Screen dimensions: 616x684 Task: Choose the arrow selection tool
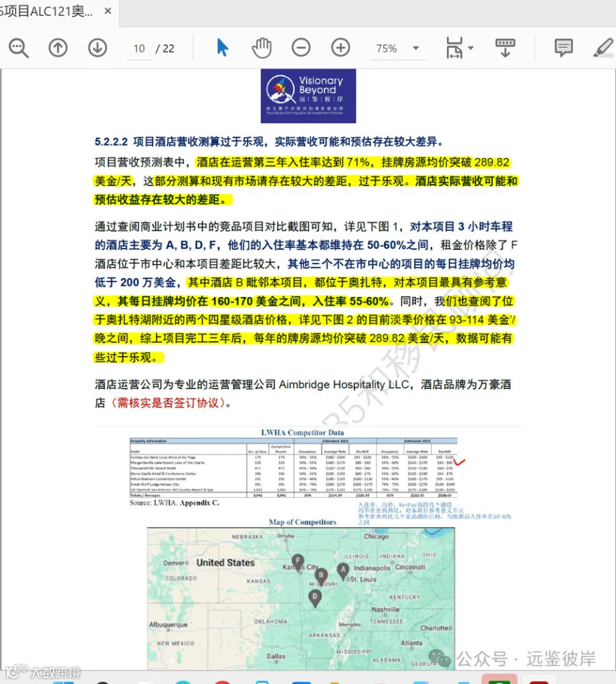[x=222, y=47]
